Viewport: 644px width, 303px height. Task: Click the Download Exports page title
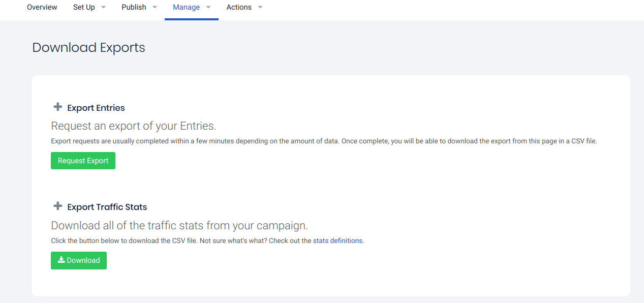[88, 48]
